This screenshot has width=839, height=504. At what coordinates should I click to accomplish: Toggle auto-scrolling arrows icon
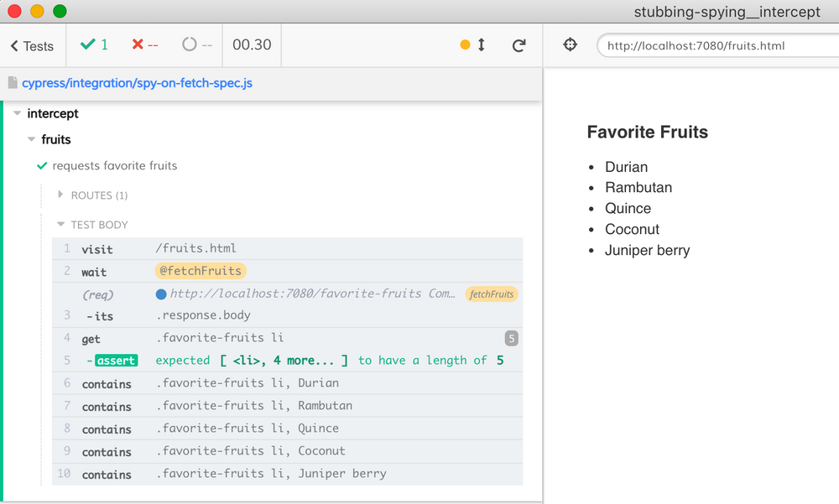[482, 45]
